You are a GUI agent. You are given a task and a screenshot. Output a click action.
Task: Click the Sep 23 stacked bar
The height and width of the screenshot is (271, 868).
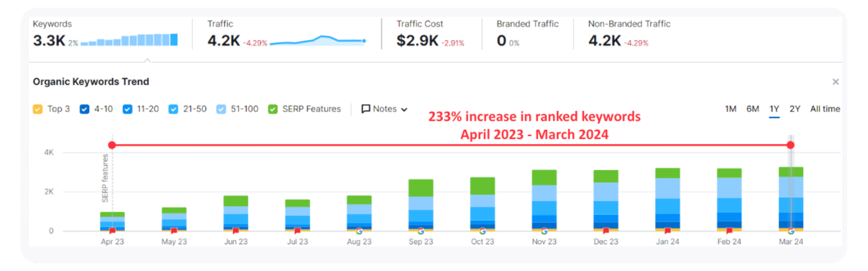[421, 205]
